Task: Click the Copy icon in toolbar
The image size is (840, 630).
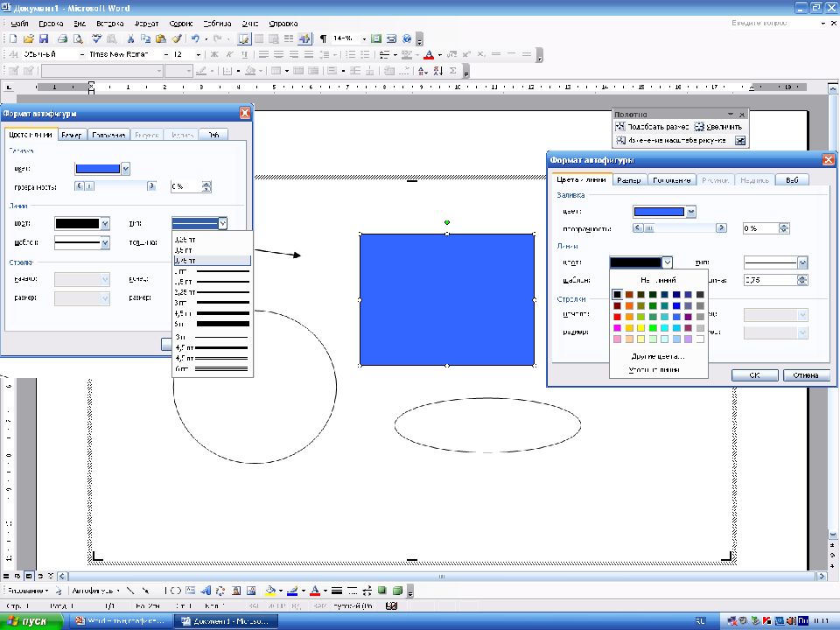Action: 145,38
